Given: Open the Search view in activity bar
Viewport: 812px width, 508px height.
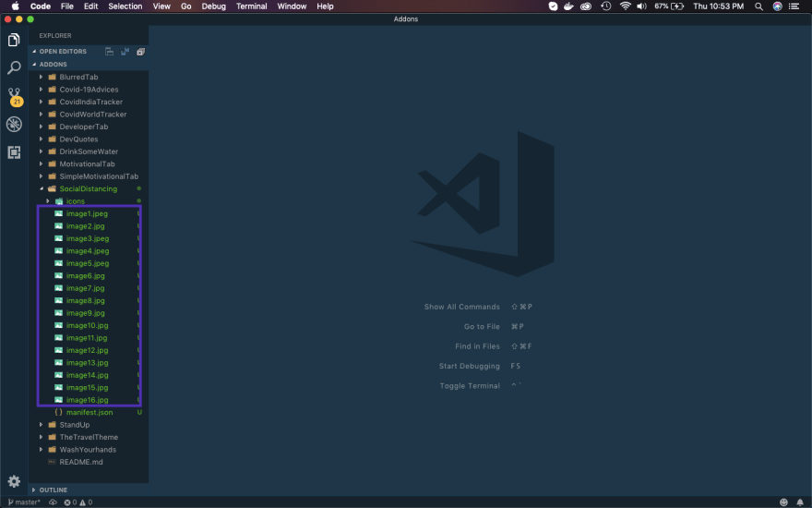Looking at the screenshot, I should click(x=14, y=67).
